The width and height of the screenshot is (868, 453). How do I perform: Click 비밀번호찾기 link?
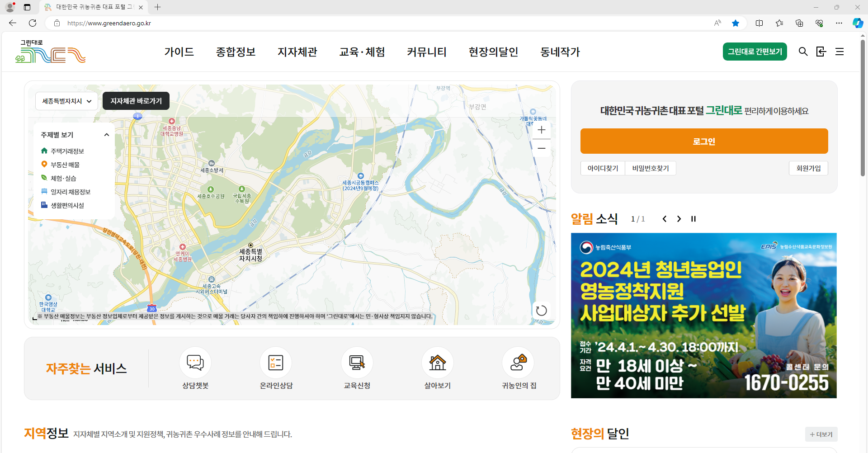click(x=651, y=168)
